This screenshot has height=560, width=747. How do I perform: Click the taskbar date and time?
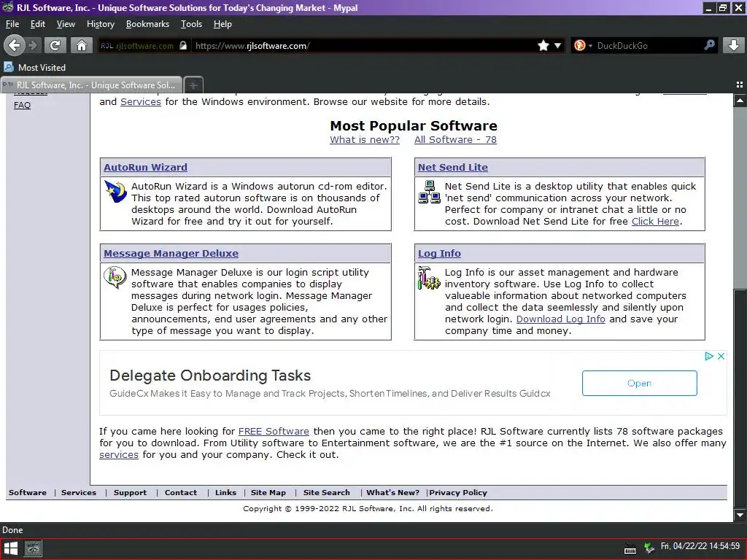coord(700,546)
